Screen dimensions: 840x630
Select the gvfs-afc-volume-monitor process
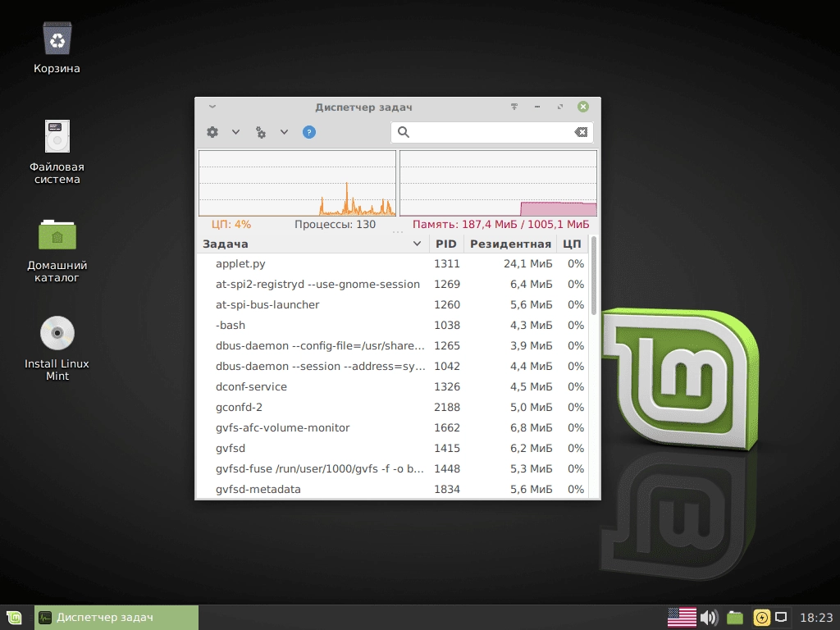click(x=393, y=427)
